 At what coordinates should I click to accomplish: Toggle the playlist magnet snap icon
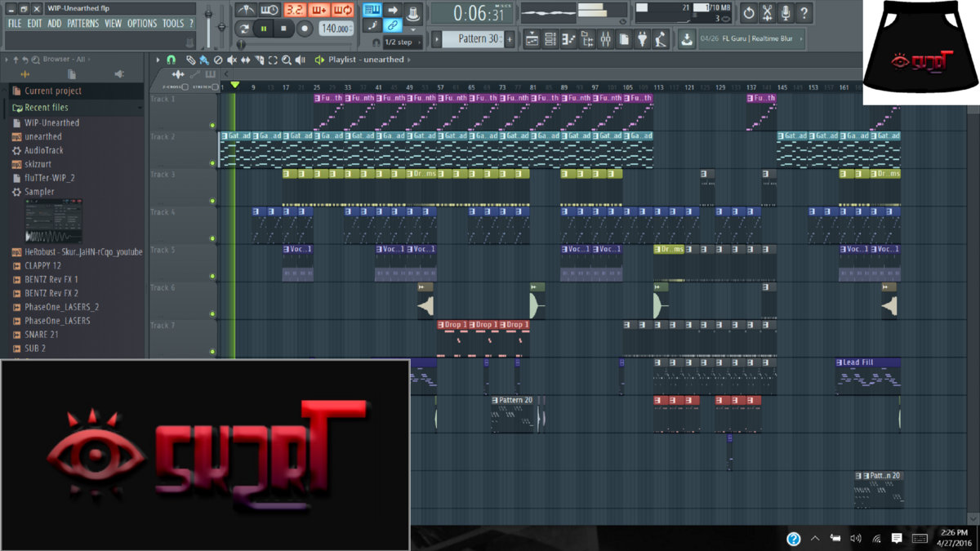[171, 60]
